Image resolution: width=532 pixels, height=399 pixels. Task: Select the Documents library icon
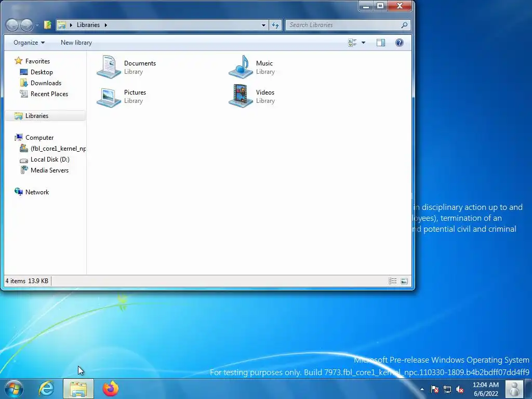(x=109, y=67)
